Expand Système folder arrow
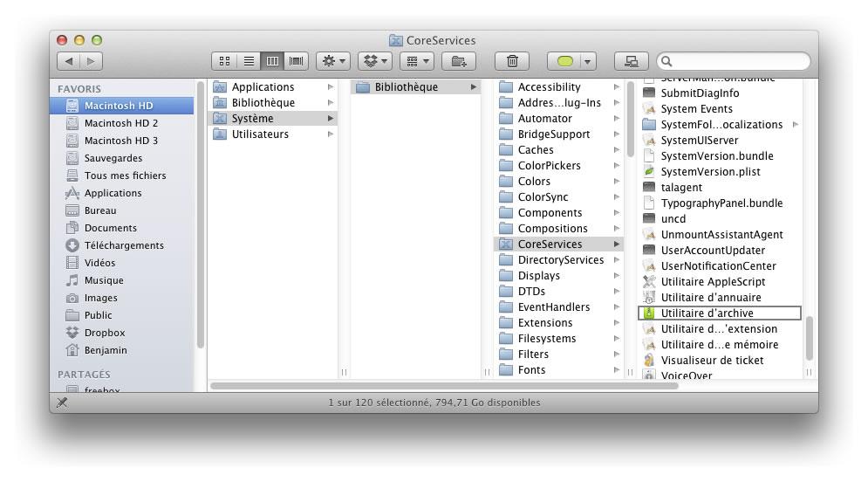 pyautogui.click(x=331, y=118)
